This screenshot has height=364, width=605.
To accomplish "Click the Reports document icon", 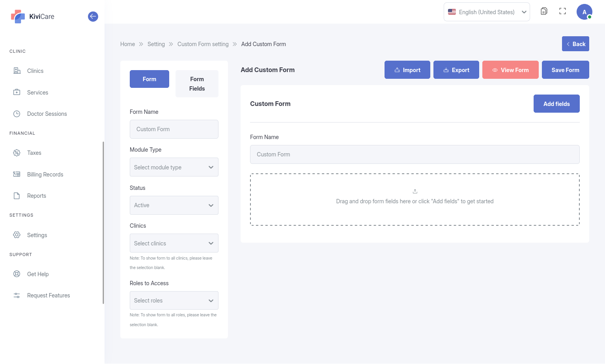I will click(x=17, y=196).
